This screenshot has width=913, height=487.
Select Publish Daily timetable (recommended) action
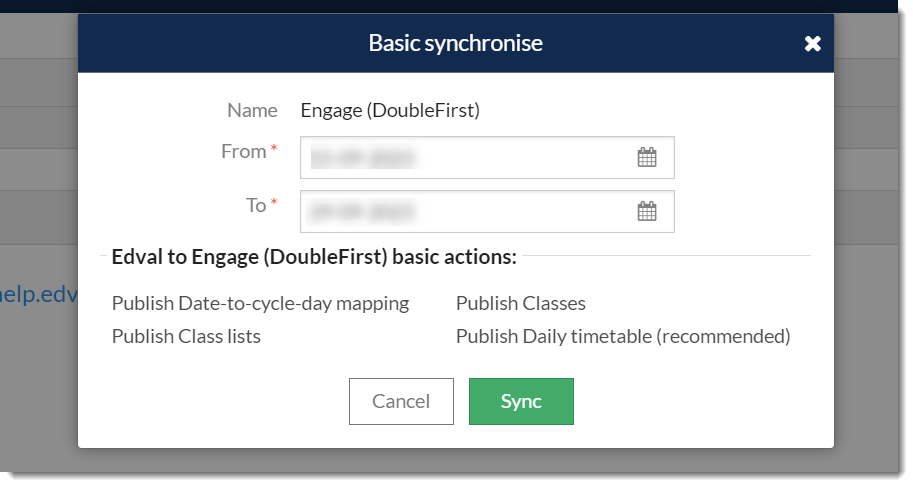pos(623,337)
